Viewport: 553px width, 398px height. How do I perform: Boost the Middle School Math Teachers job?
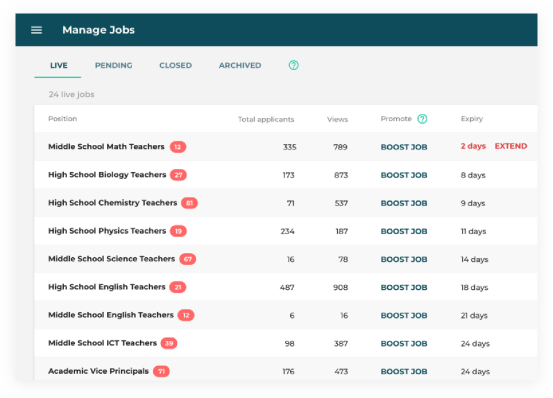(x=404, y=147)
